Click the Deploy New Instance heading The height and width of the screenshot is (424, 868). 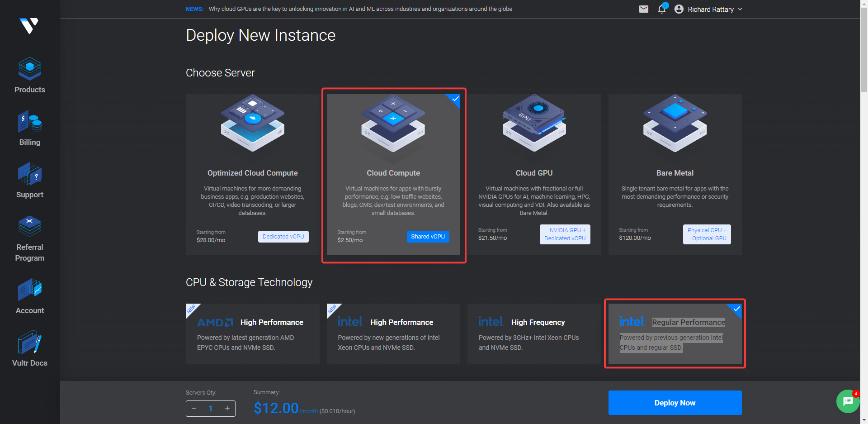coord(261,35)
